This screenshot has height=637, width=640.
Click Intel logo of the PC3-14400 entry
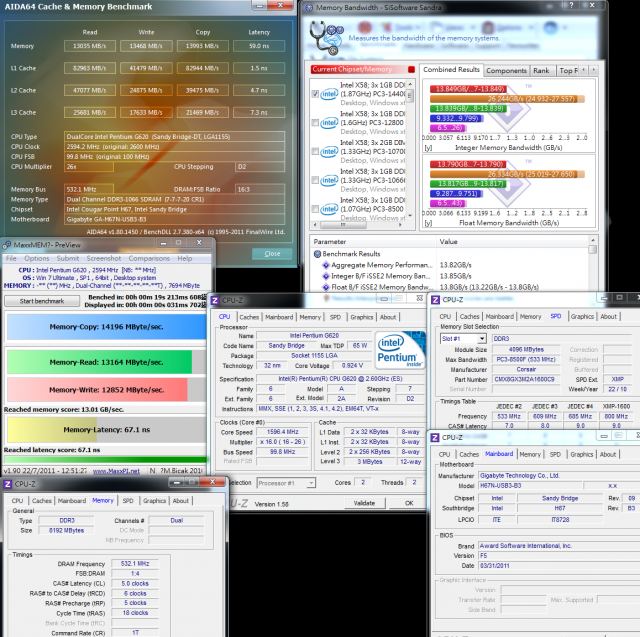pos(329,94)
